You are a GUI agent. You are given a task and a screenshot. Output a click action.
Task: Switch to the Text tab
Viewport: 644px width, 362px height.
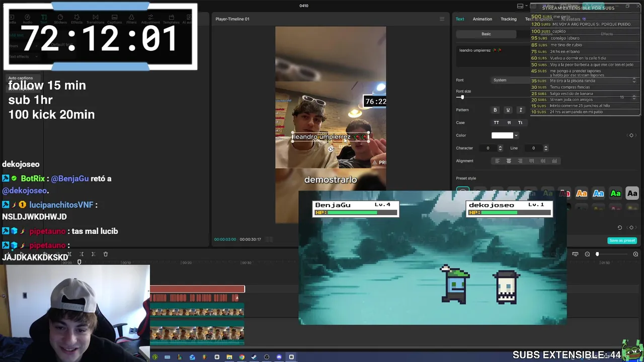(460, 19)
